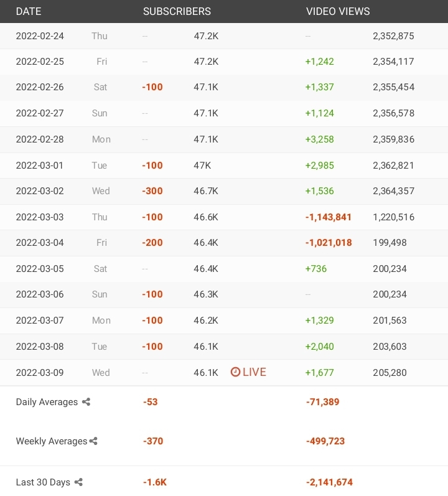Click the 2,364,357 total views value
The image size is (448, 496).
[393, 191]
